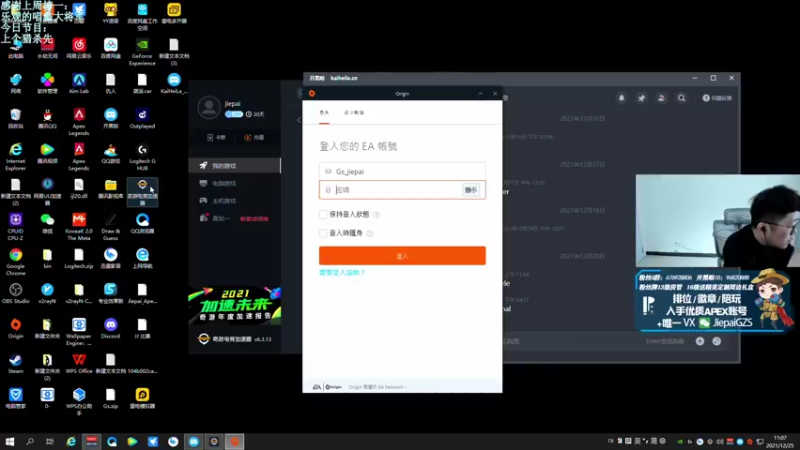Switch to create account tab in Origin
The height and width of the screenshot is (450, 800).
click(354, 112)
